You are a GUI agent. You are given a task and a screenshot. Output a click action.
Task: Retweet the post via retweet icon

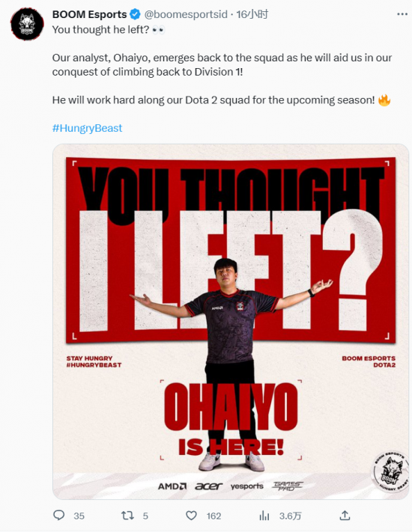pyautogui.click(x=127, y=516)
